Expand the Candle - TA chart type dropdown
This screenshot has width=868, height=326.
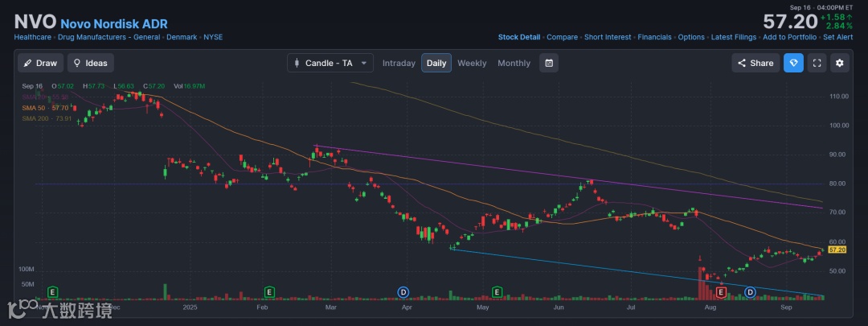(330, 64)
